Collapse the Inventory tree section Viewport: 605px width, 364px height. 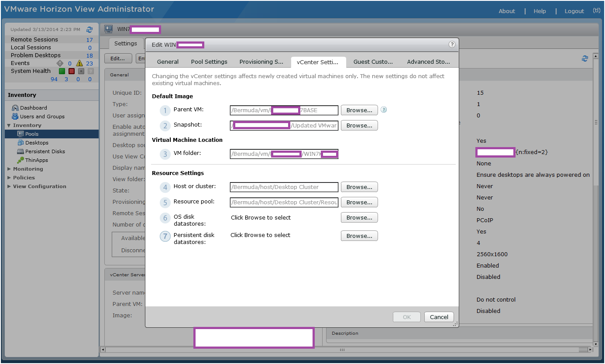pyautogui.click(x=9, y=125)
